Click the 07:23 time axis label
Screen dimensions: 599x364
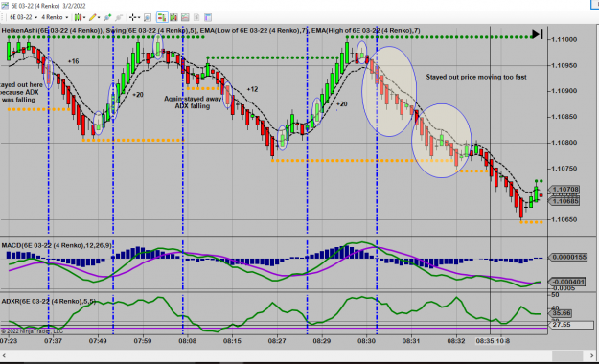click(x=9, y=340)
